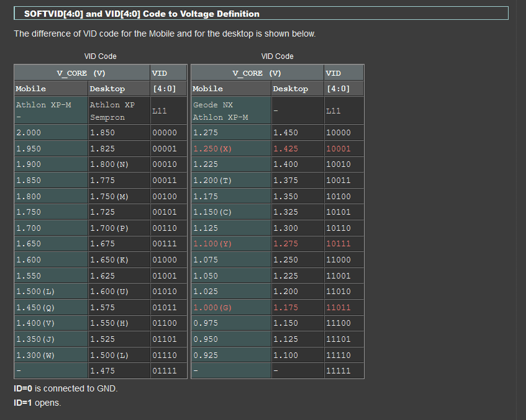The image size is (526, 420).
Task: Select the mobile voltage 1.300(W)
Action: (35, 355)
